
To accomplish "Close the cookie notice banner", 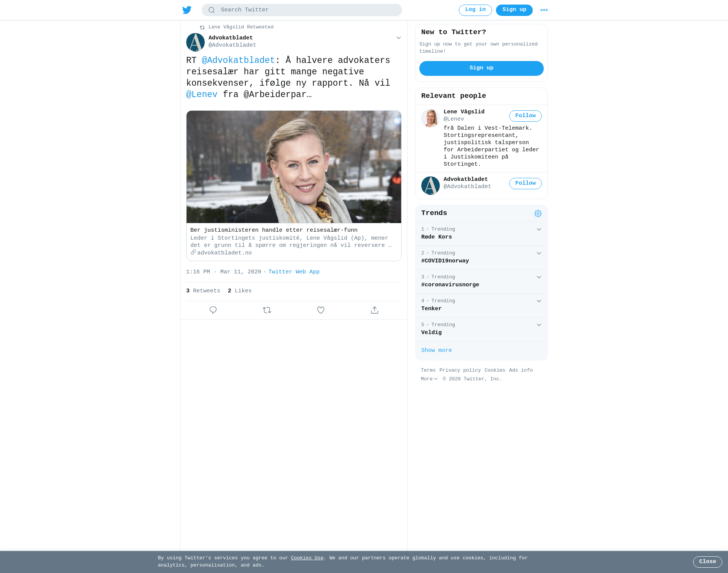I will [708, 562].
